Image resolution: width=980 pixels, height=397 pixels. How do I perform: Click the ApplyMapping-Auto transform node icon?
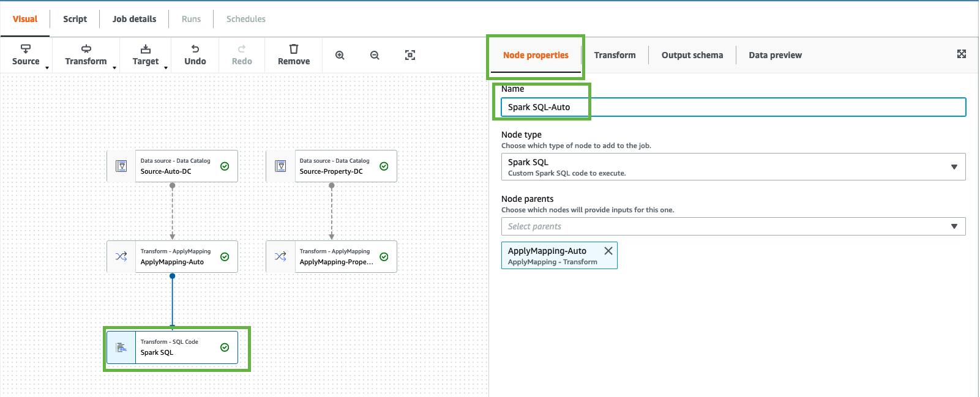point(121,257)
